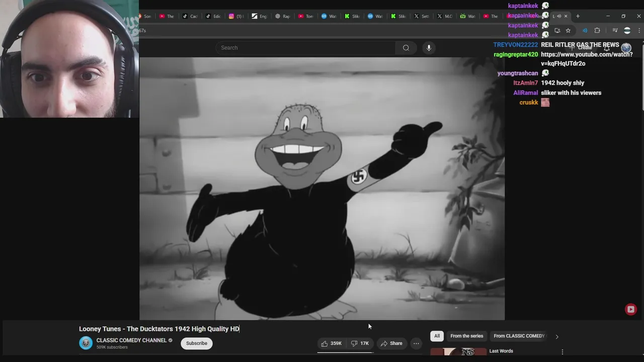
Task: Open the media control toolbar icon
Action: coord(615,31)
